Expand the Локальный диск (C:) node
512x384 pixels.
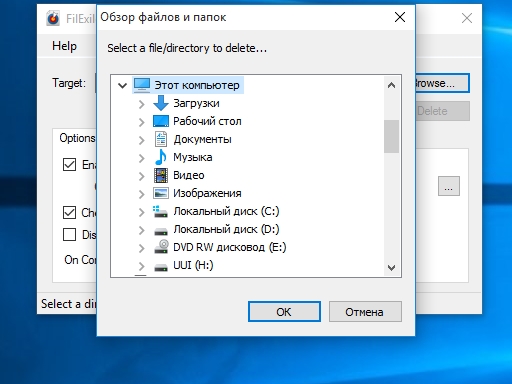(x=142, y=212)
